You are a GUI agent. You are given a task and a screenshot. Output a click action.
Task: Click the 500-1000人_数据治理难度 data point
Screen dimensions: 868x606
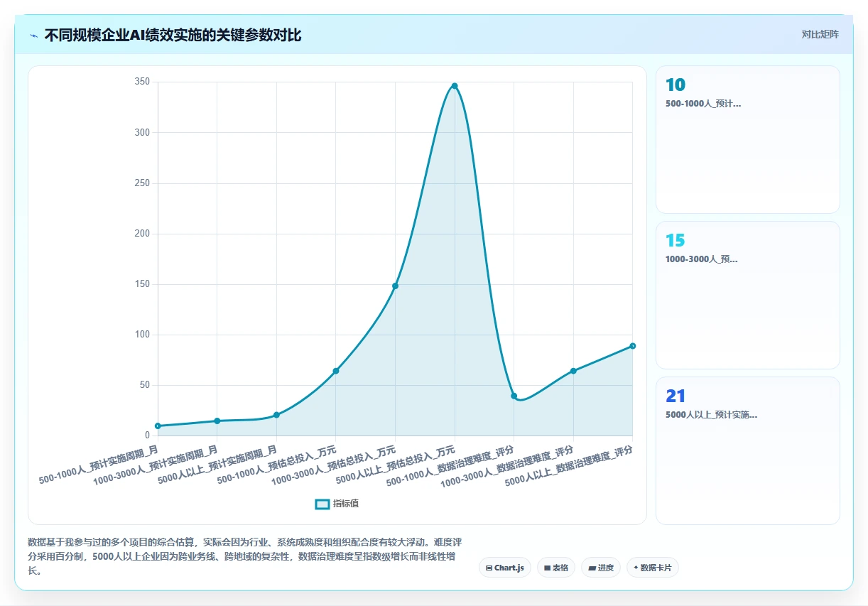point(514,396)
